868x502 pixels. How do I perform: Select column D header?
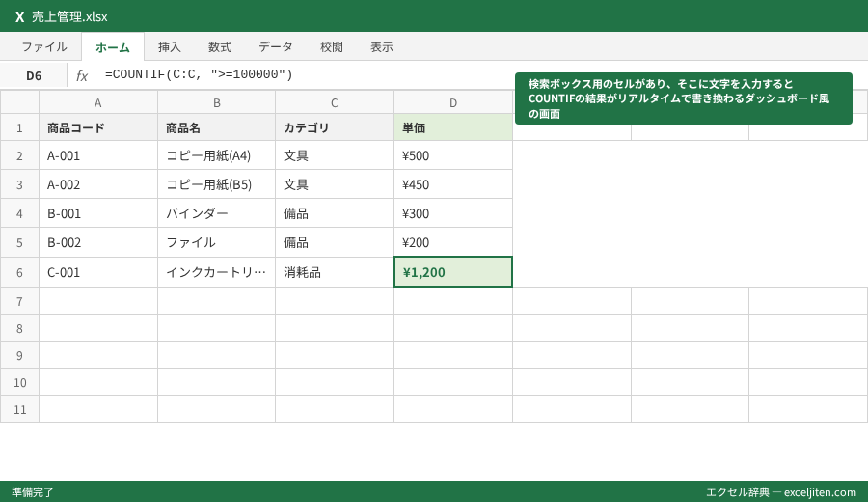click(x=453, y=102)
